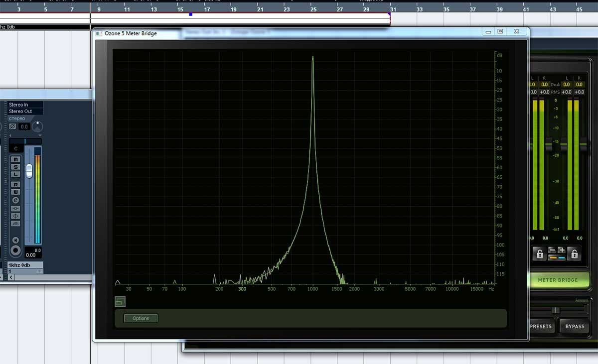Minimize the Ozone 5 Meter Bridge window
598x364 pixels.
488,31
